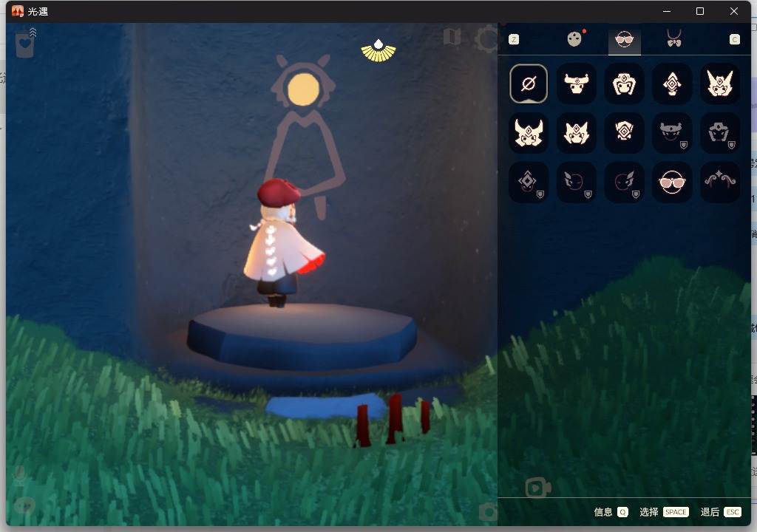Click the 选择 SPACE select button

(x=664, y=512)
